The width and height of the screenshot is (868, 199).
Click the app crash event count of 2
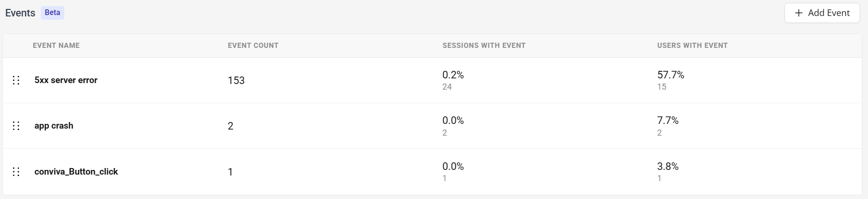pyautogui.click(x=230, y=126)
